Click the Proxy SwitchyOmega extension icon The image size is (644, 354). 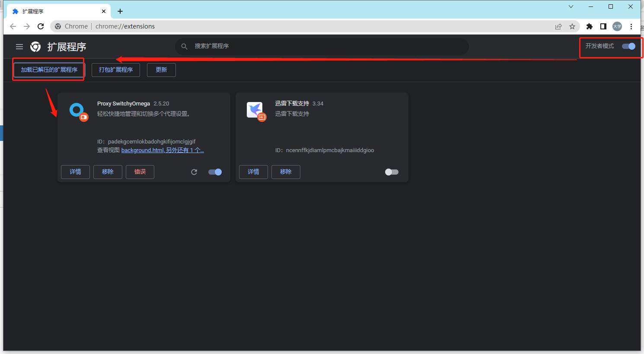pyautogui.click(x=78, y=112)
